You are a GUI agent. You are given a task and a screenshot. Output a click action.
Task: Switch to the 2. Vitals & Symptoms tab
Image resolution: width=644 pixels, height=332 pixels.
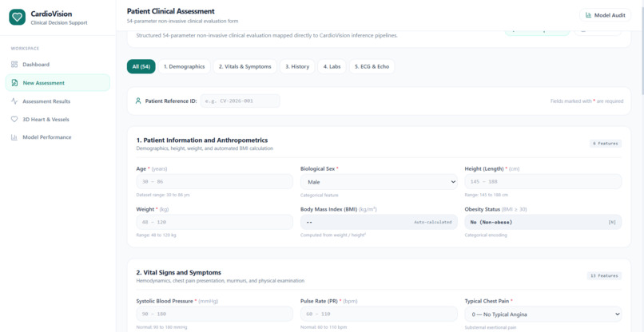(244, 66)
